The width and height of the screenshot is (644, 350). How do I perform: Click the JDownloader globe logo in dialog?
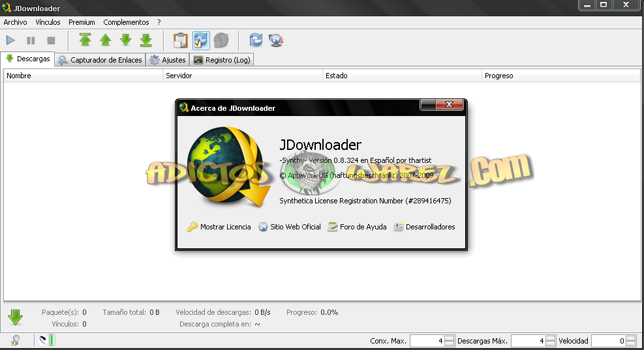[228, 167]
